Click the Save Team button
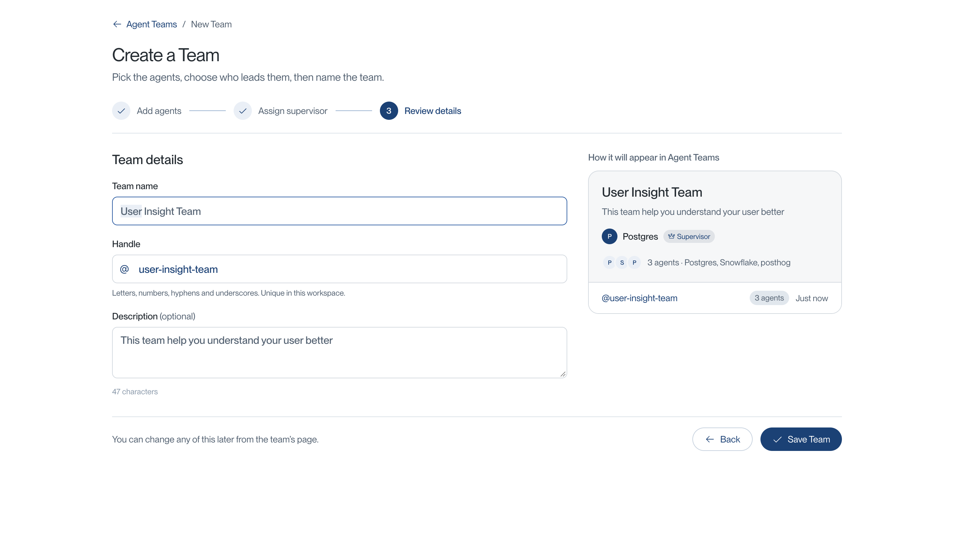 [801, 439]
